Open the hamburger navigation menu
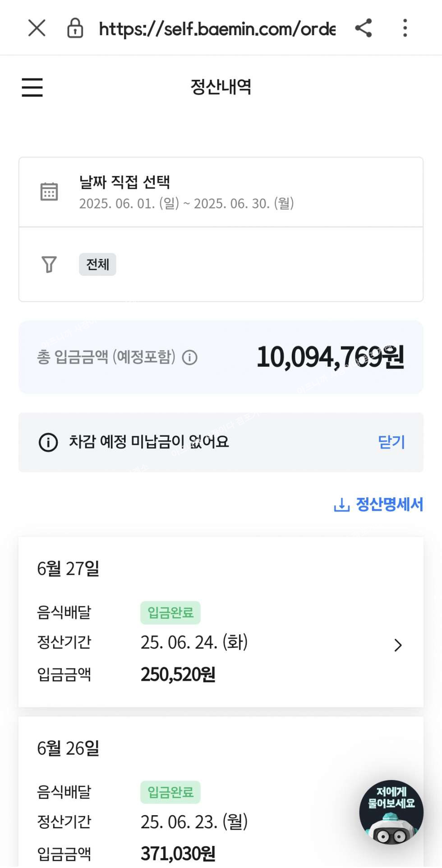The width and height of the screenshot is (442, 868). coord(32,87)
